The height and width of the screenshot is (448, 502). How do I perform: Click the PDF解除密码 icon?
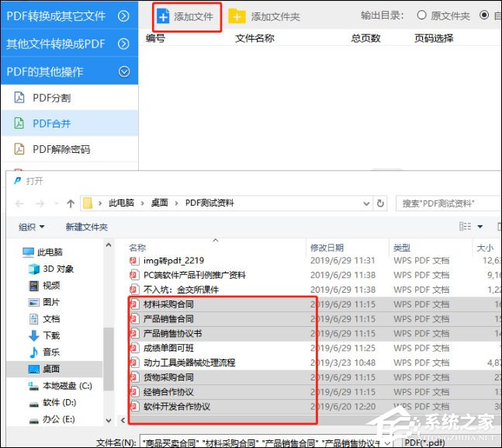[x=19, y=149]
